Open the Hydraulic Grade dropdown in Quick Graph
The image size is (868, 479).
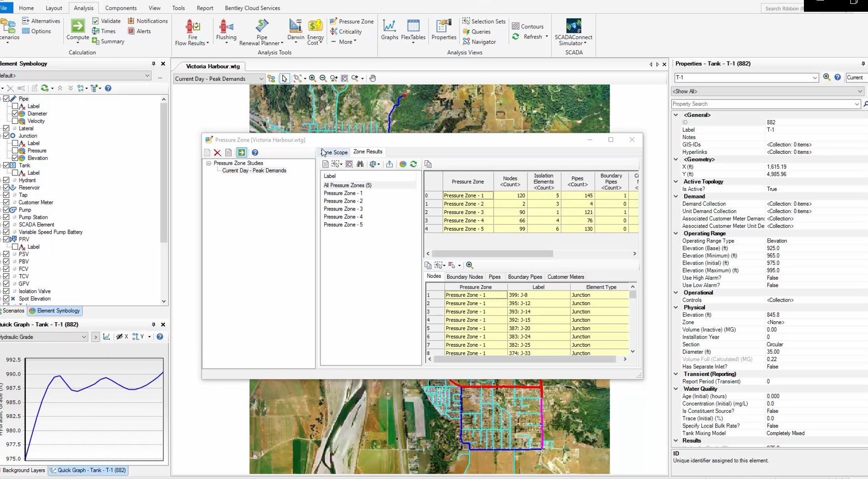tap(83, 336)
